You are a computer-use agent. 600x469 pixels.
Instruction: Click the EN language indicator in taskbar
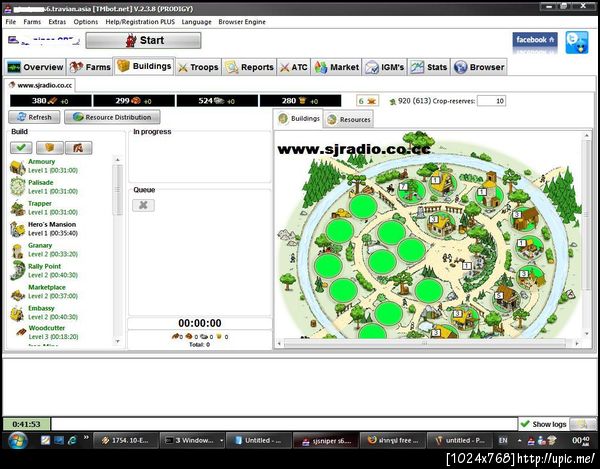coord(503,441)
